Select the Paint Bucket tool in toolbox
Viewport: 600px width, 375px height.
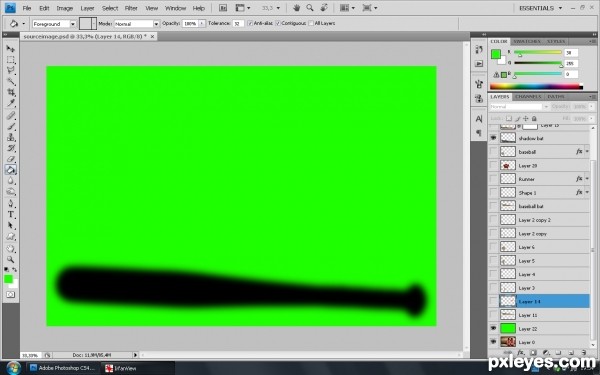pos(11,170)
